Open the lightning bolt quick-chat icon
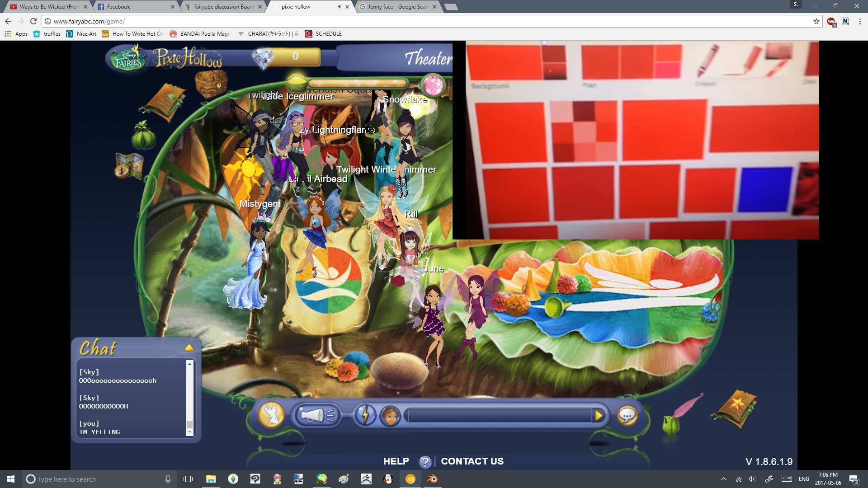 tap(365, 414)
